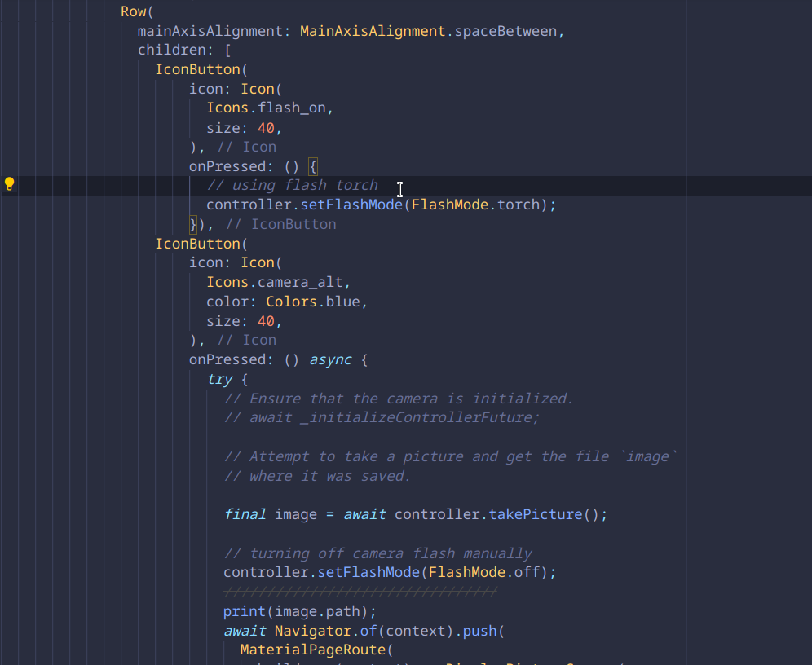The height and width of the screenshot is (665, 812).
Task: Click the Colors.blue color value
Action: pyautogui.click(x=313, y=302)
